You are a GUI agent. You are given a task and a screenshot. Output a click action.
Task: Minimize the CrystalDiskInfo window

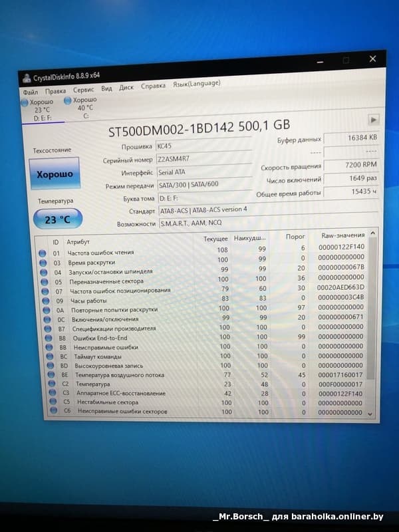(320, 62)
